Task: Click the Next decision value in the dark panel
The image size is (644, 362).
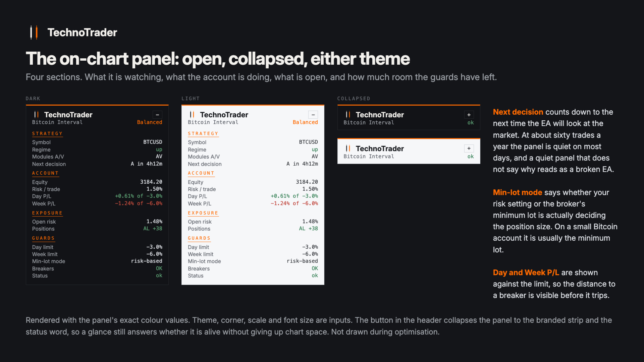Action: [147, 164]
